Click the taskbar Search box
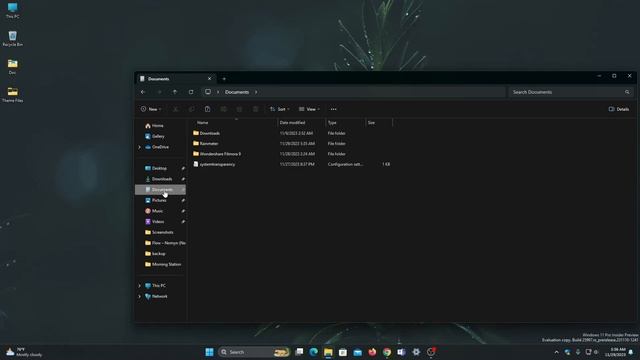Viewport: 640px width, 360px height. tap(254, 352)
